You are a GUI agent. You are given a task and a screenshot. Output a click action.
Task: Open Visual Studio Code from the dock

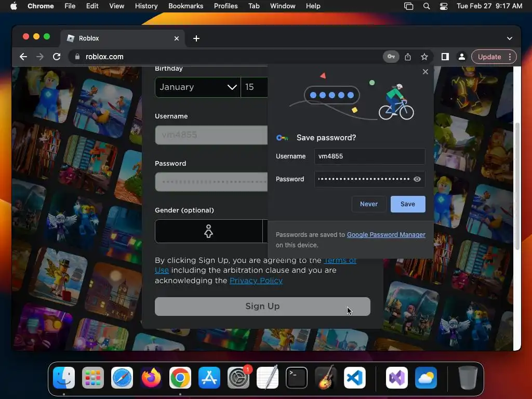coord(354,378)
